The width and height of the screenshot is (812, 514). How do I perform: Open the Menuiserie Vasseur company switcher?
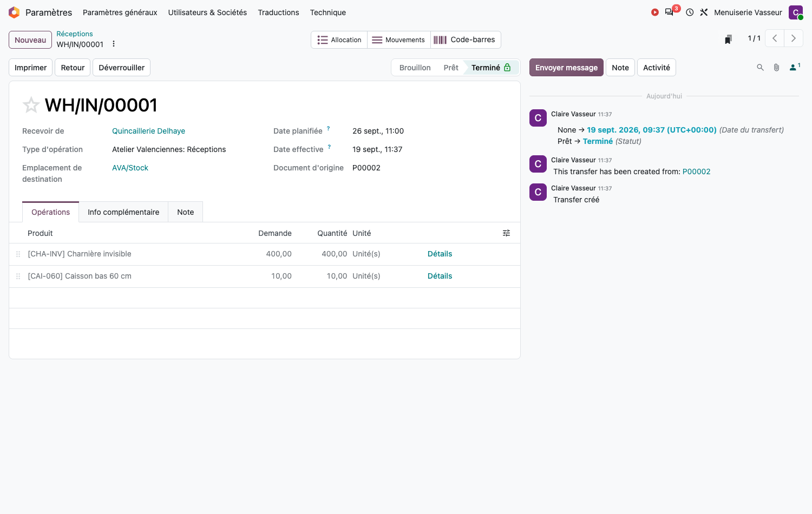tap(748, 12)
